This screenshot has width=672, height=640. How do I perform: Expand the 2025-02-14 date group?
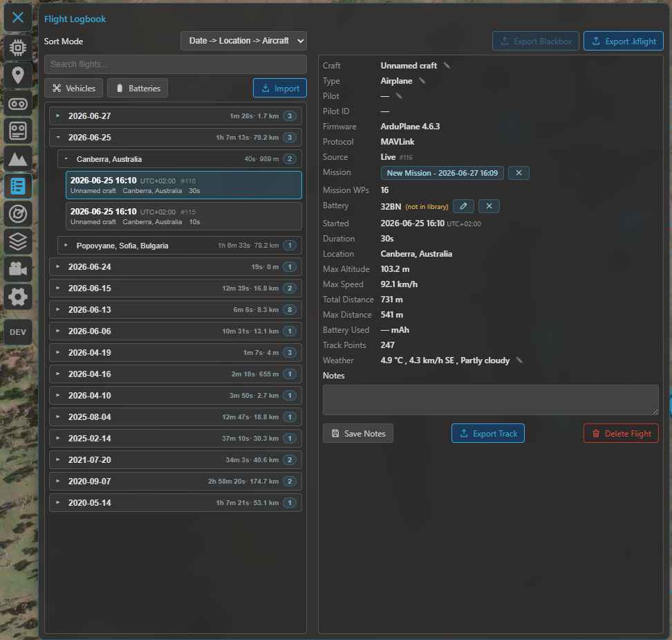point(176,439)
